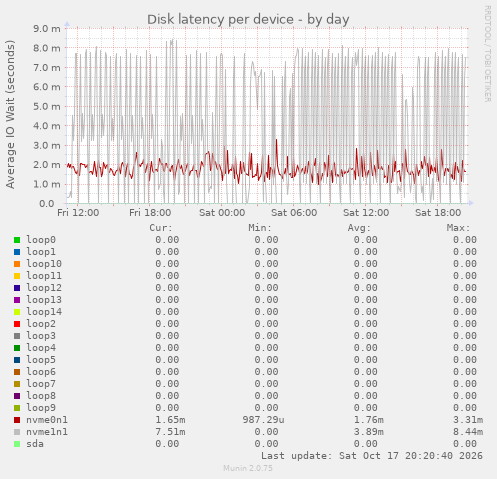Click the sda light green legend swatch
The height and width of the screenshot is (479, 497).
point(17,444)
